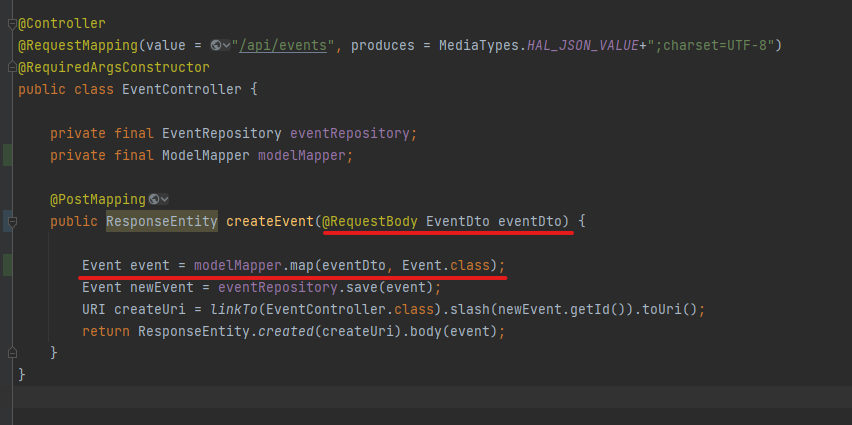Click EventController in the class declaration
This screenshot has height=425, width=852.
pyautogui.click(x=182, y=90)
